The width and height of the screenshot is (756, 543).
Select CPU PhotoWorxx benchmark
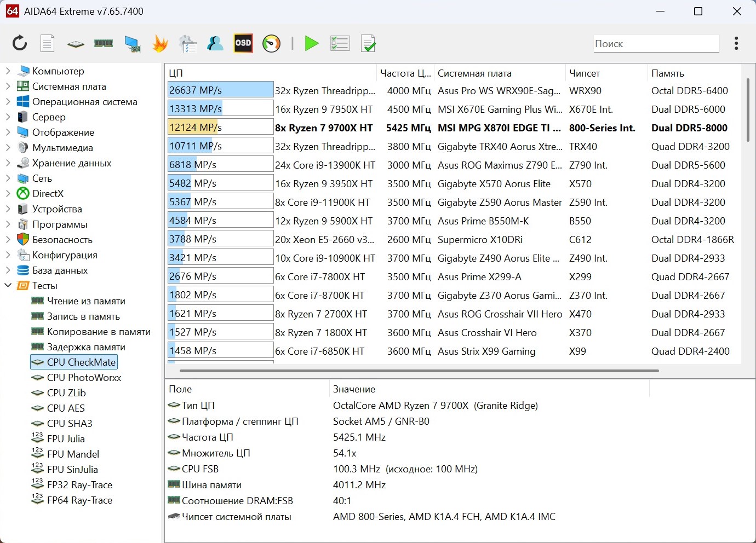84,378
